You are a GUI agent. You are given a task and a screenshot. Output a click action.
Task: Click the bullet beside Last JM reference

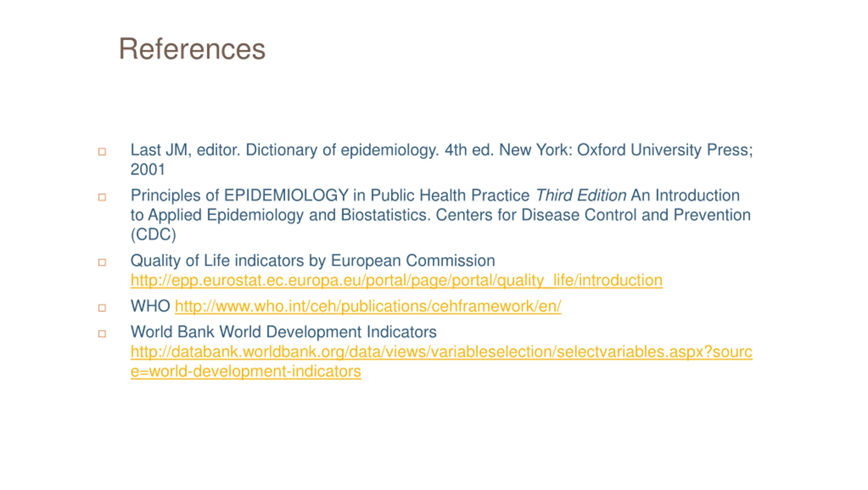pyautogui.click(x=102, y=151)
